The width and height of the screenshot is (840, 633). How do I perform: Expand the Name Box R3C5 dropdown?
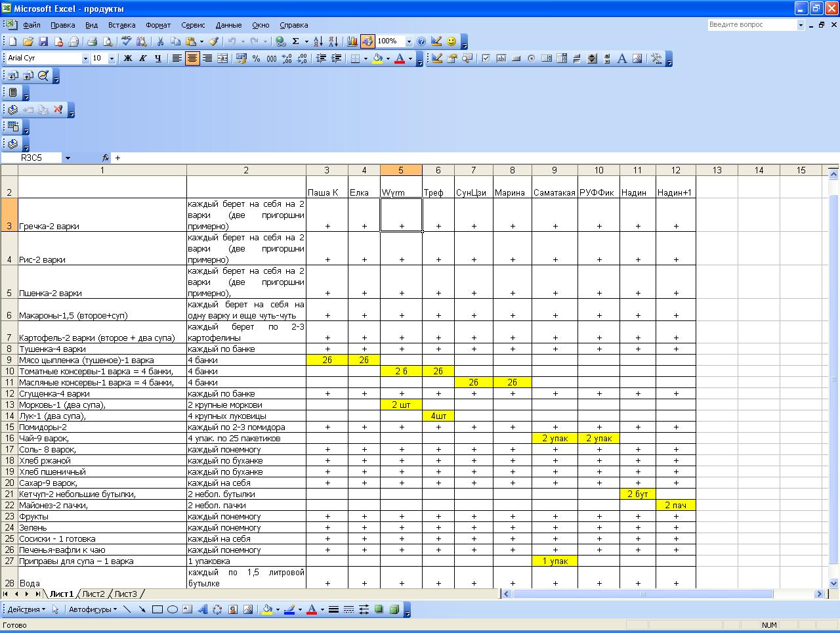67,158
